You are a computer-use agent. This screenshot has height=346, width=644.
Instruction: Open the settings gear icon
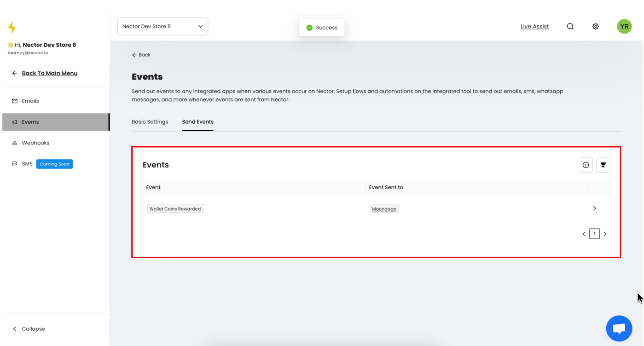[x=595, y=26]
